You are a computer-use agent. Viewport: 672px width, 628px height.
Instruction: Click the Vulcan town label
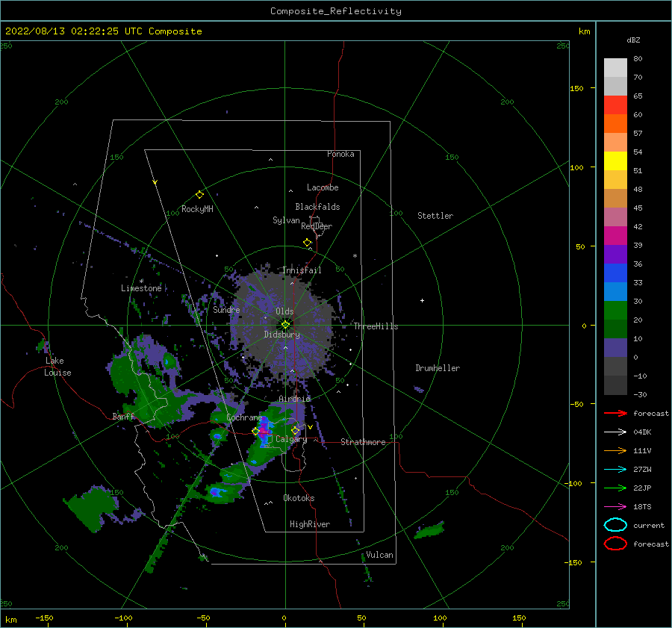coord(379,555)
